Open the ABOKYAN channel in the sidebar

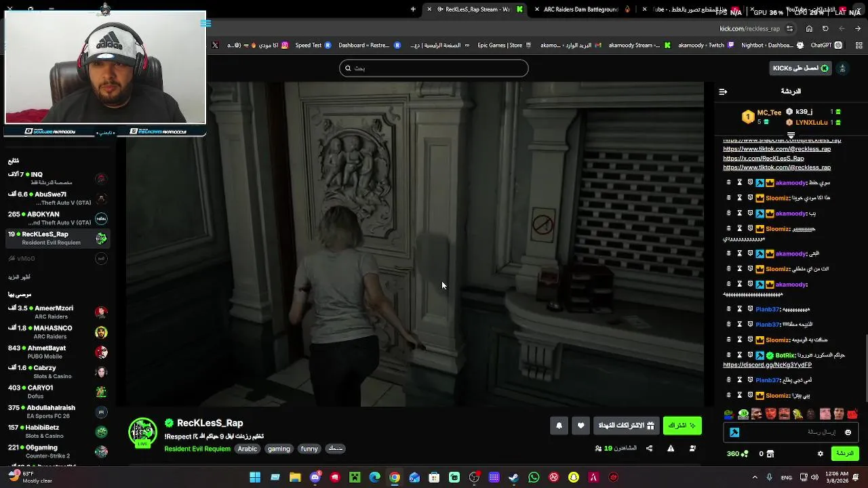(58, 218)
